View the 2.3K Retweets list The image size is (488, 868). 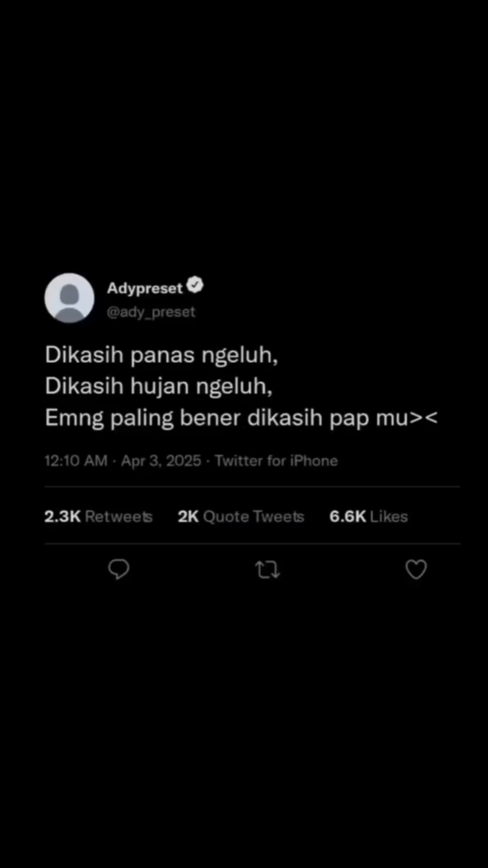98,517
